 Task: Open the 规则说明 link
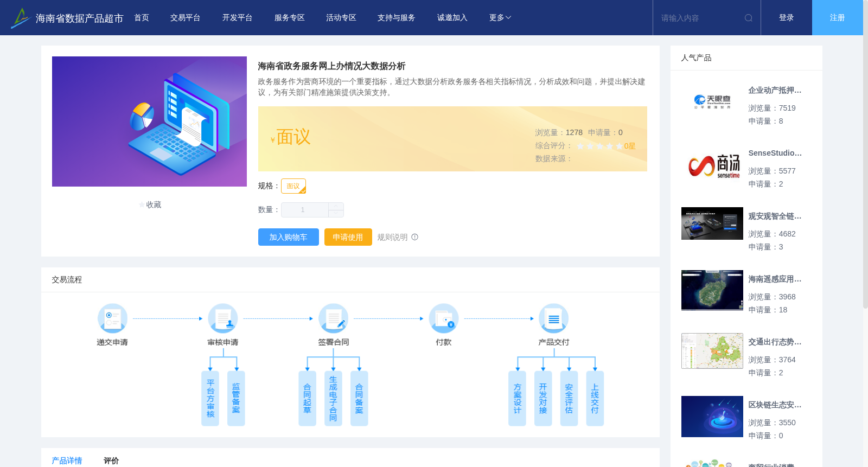[x=392, y=237]
